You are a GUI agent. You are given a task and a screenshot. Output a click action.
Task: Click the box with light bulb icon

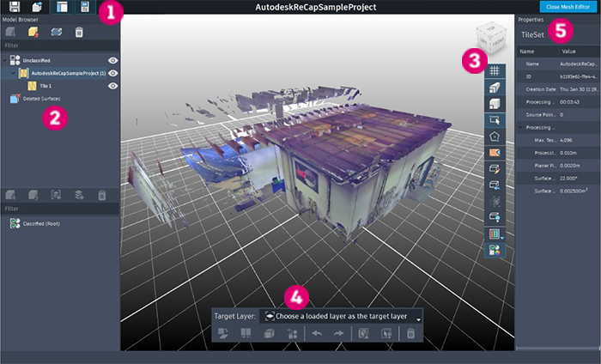495,217
